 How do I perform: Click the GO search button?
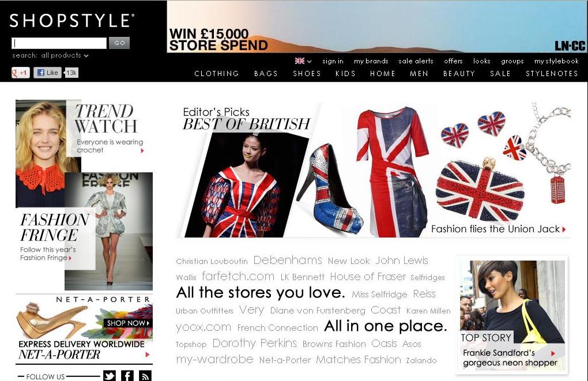click(x=119, y=43)
